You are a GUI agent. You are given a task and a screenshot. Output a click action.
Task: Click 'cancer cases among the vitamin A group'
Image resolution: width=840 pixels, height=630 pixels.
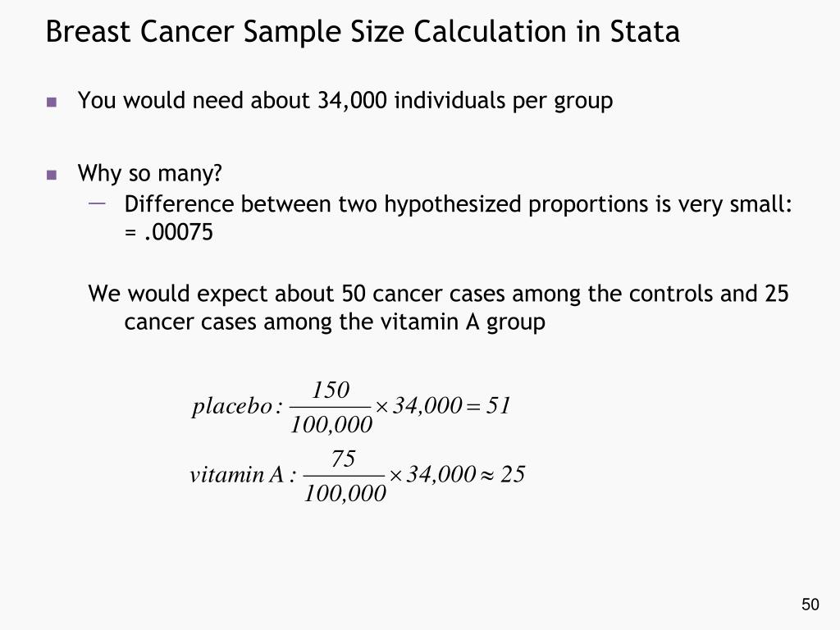335,322
